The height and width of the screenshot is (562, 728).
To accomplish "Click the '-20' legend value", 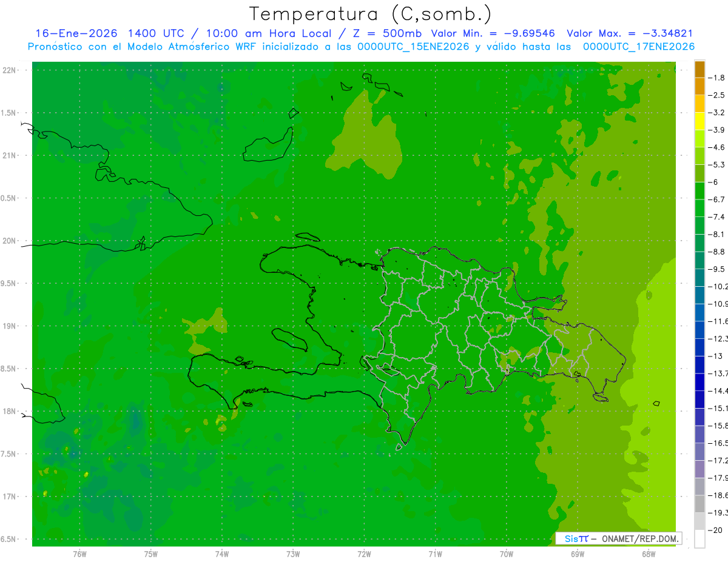I will (715, 530).
